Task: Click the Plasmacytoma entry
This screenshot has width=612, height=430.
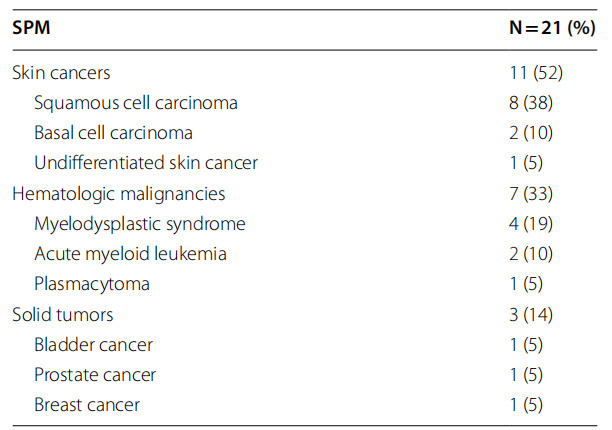Action: (x=92, y=284)
